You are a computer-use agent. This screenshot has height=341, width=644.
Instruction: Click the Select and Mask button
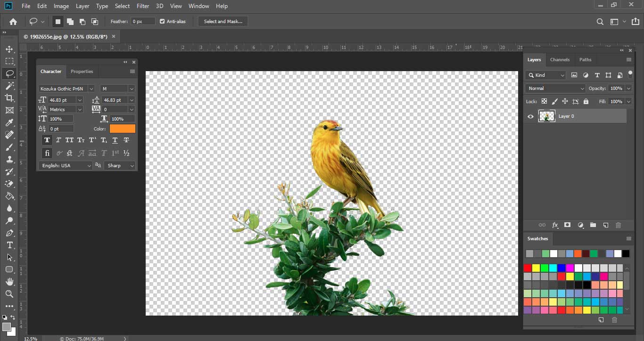tap(222, 21)
